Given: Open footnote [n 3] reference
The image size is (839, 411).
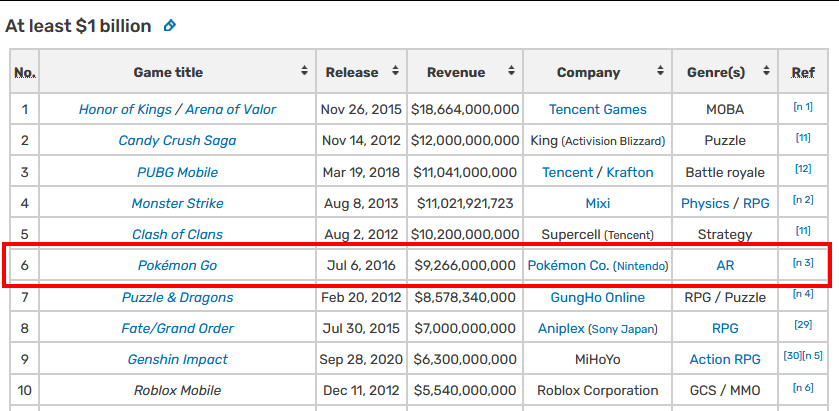Looking at the screenshot, I should tap(803, 263).
